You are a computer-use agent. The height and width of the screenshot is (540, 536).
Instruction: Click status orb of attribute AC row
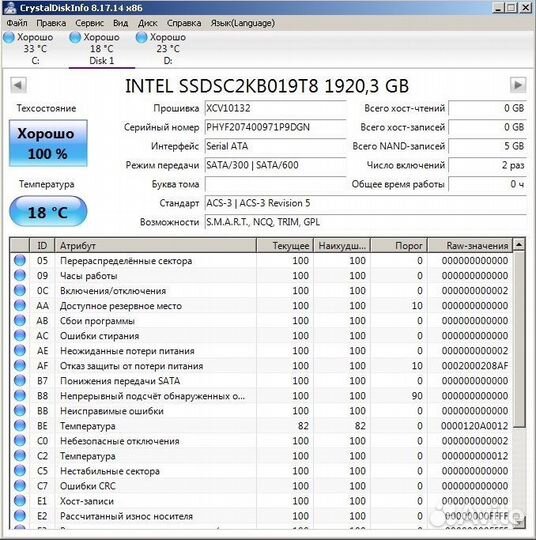click(x=20, y=335)
